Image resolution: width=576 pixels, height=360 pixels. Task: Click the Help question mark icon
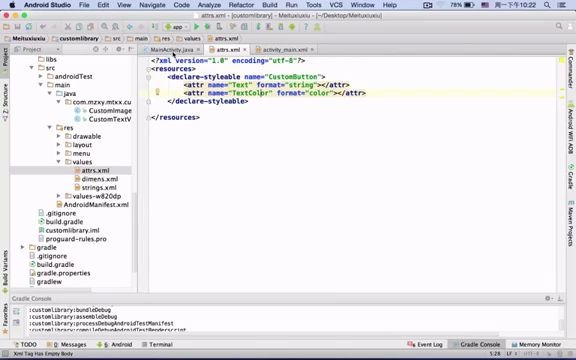[305, 27]
